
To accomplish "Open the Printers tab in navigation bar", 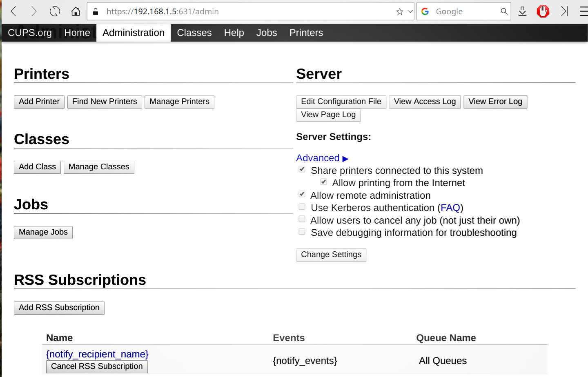I will pyautogui.click(x=306, y=33).
